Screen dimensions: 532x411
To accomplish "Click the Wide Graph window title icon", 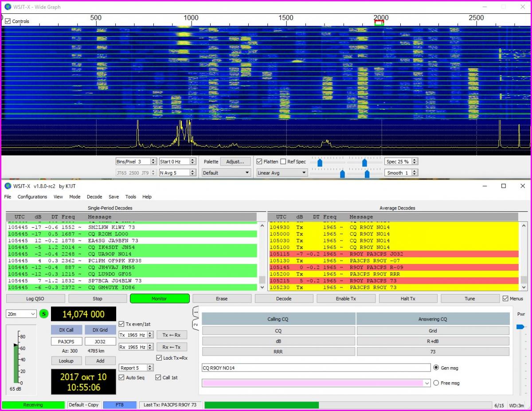I will coord(8,7).
